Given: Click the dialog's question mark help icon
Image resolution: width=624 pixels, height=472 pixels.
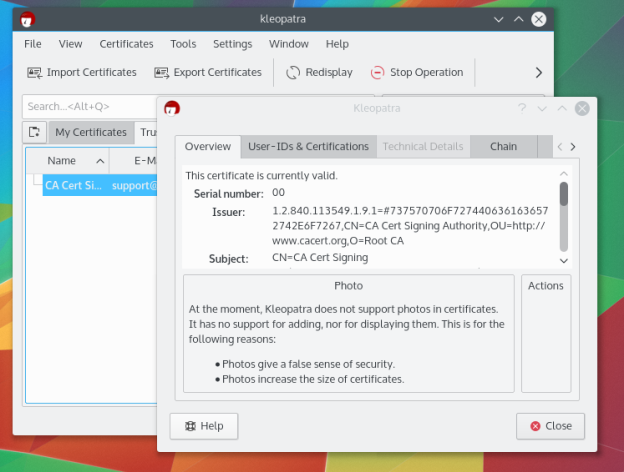Looking at the screenshot, I should [x=521, y=108].
